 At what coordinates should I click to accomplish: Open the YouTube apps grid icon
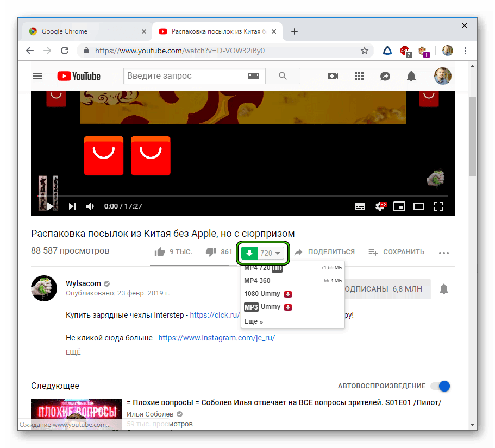[359, 76]
